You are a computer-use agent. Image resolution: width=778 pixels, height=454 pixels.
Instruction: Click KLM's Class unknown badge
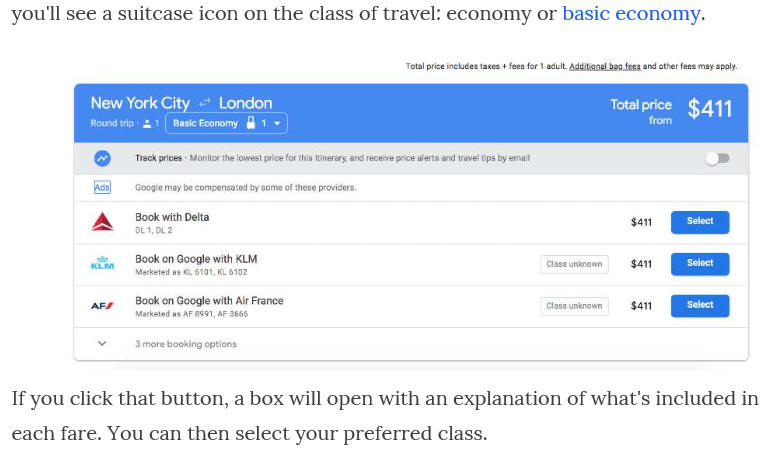point(574,264)
